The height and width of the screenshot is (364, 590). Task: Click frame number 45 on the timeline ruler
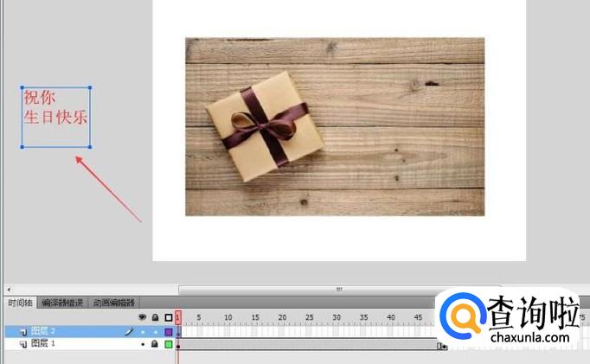pyautogui.click(x=418, y=318)
